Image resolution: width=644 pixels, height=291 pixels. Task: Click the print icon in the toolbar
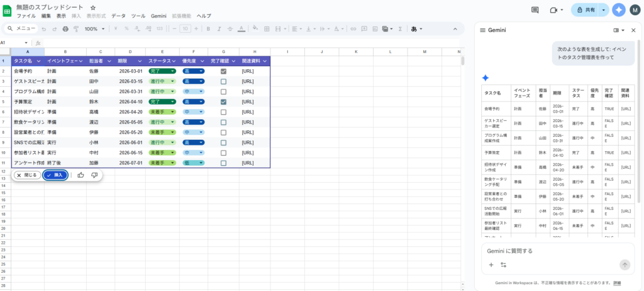(65, 28)
